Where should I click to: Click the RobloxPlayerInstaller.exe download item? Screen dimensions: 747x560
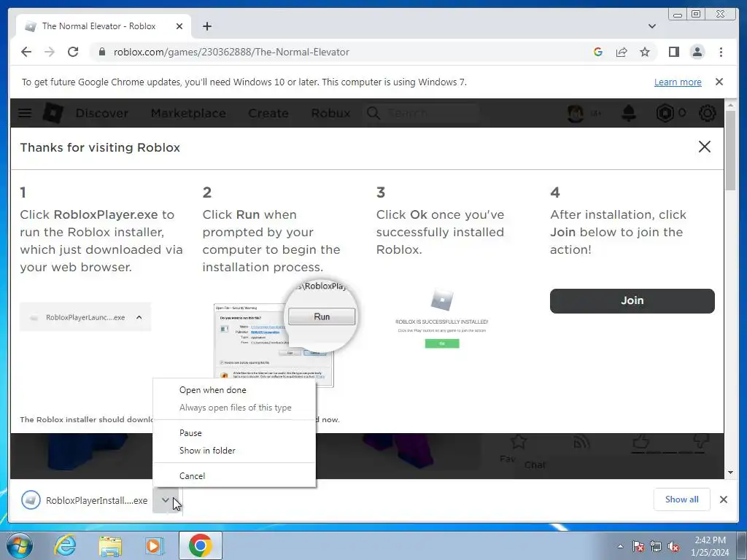click(x=85, y=500)
